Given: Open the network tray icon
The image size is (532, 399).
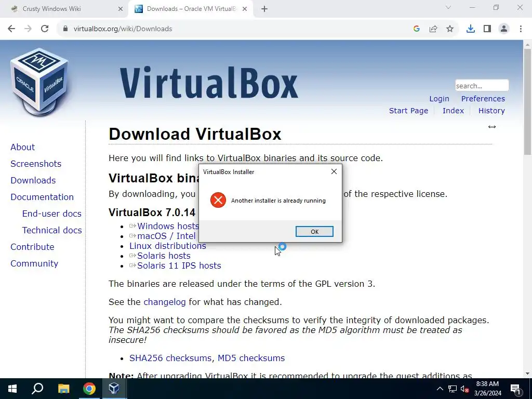Looking at the screenshot, I should (453, 389).
